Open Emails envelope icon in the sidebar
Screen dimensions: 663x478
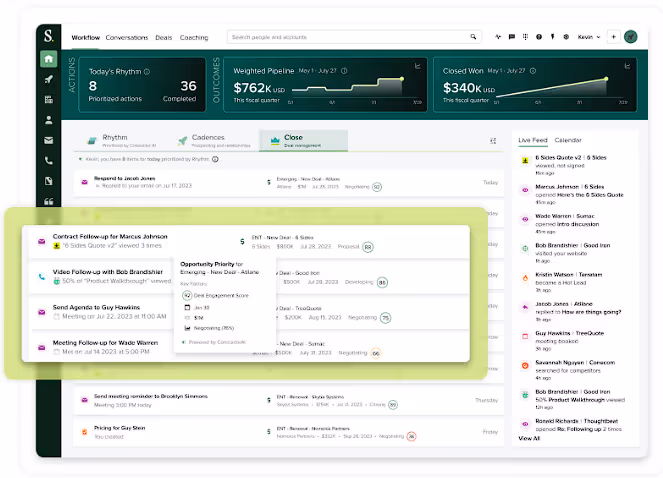[x=49, y=140]
